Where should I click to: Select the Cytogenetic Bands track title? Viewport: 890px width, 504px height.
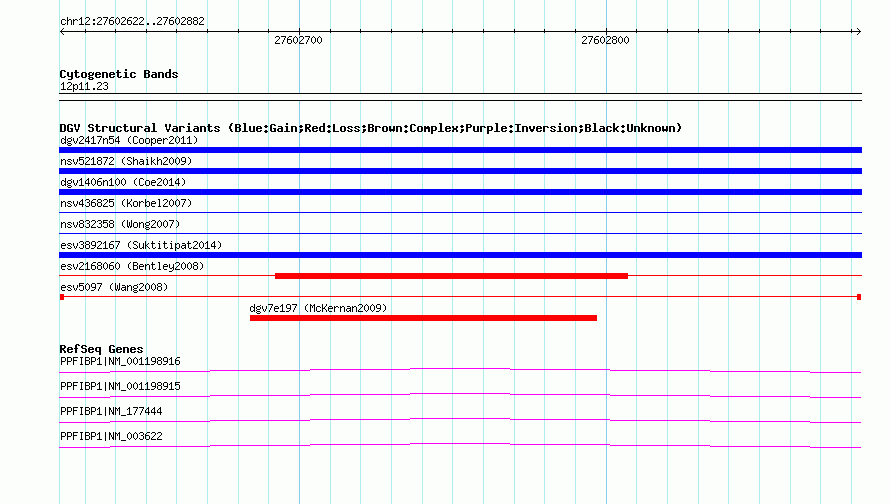click(119, 74)
